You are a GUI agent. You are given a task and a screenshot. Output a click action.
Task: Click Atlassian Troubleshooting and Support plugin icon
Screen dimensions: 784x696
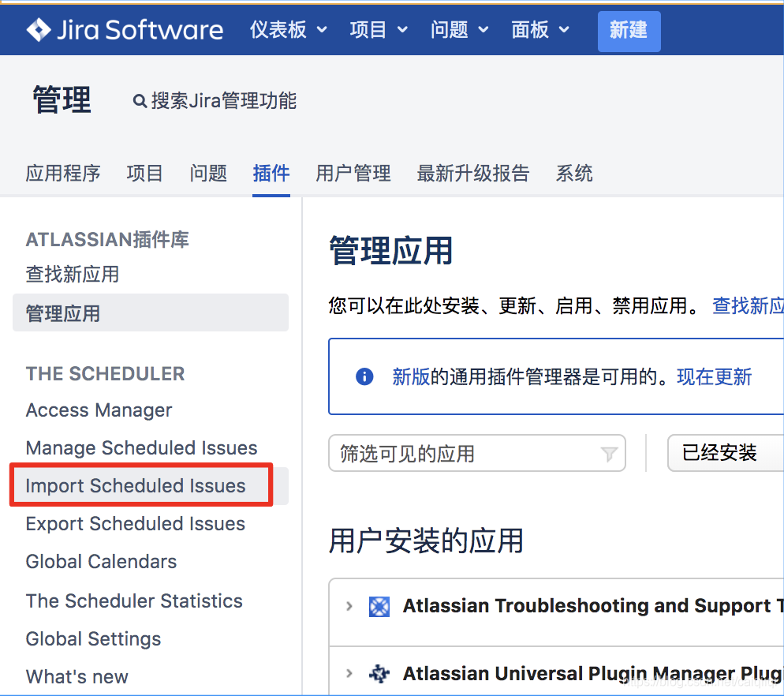(379, 607)
